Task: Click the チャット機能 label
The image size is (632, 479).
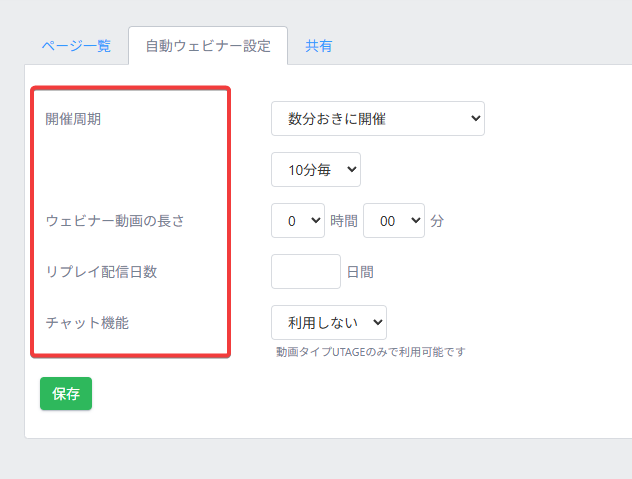Action: click(x=87, y=323)
